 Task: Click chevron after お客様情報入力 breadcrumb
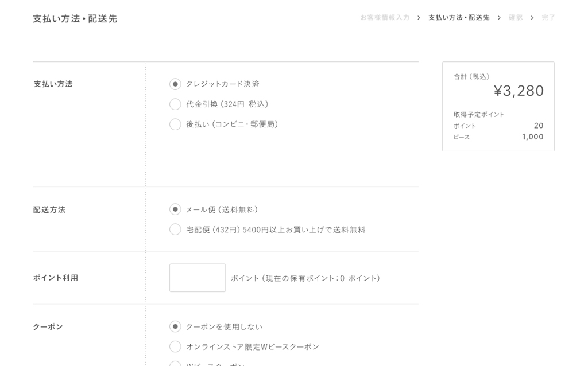tap(419, 18)
